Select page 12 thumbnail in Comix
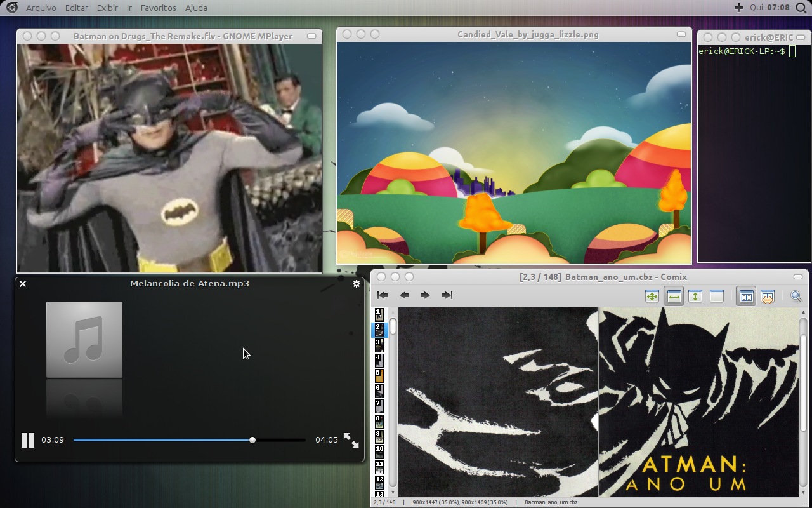This screenshot has height=508, width=812. (x=379, y=483)
